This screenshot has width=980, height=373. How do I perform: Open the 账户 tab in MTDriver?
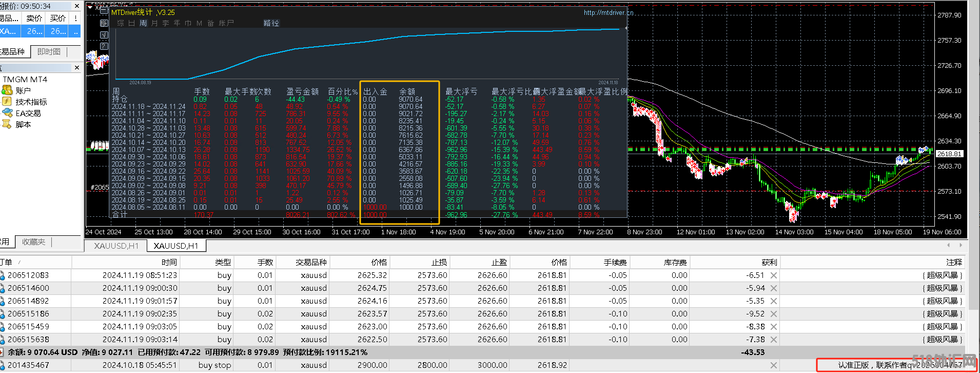click(226, 23)
